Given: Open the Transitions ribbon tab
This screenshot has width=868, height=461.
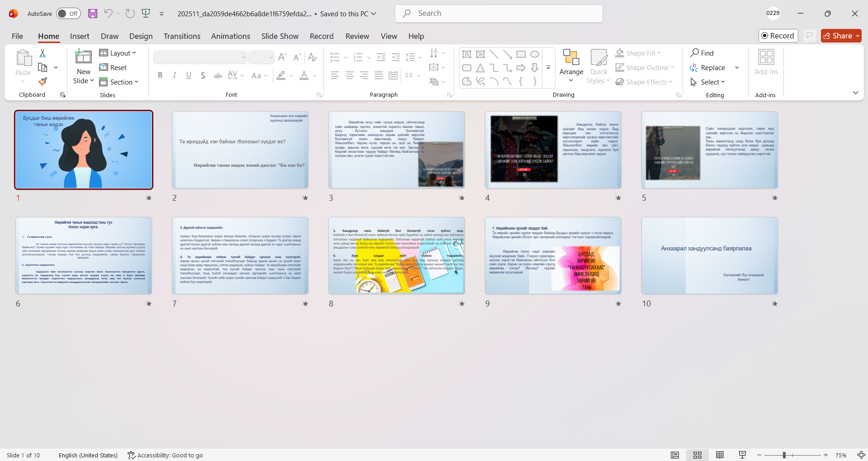Looking at the screenshot, I should coord(182,36).
